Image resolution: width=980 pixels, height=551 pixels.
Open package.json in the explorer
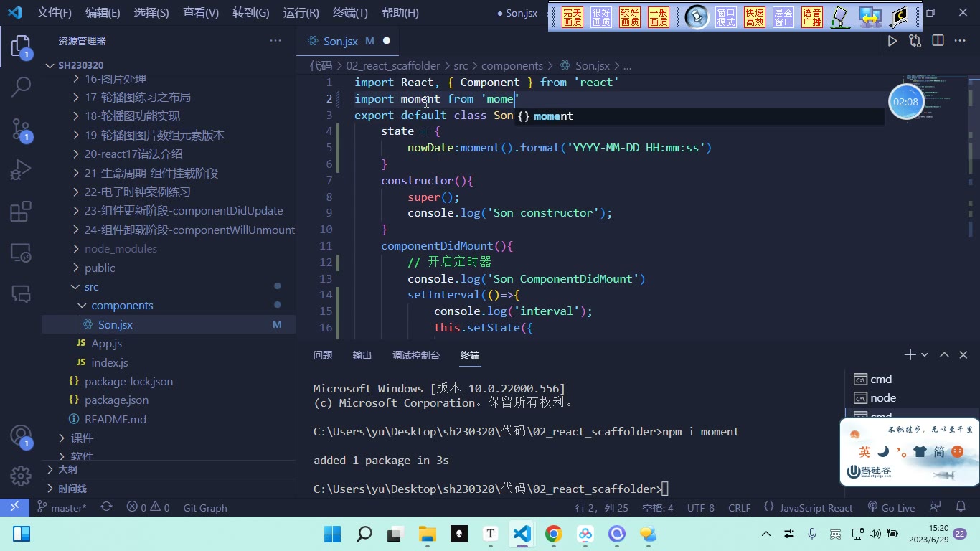[117, 400]
